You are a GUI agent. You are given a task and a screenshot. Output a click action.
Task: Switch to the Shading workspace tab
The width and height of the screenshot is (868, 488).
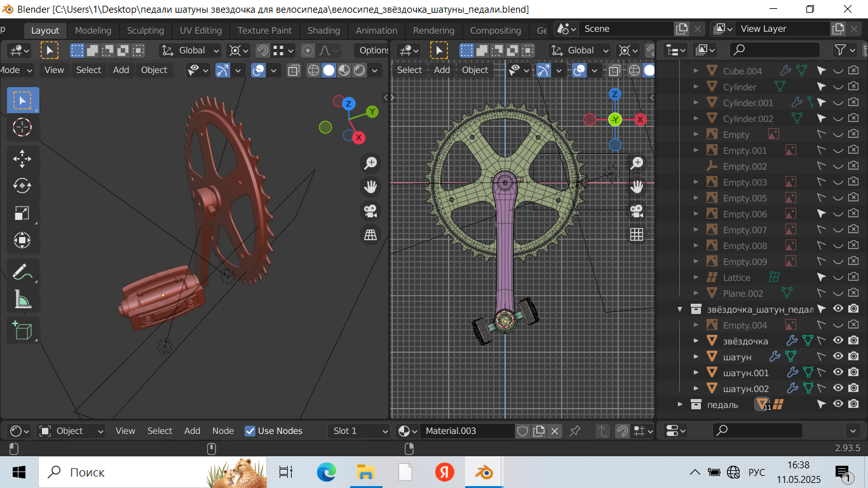(x=323, y=30)
